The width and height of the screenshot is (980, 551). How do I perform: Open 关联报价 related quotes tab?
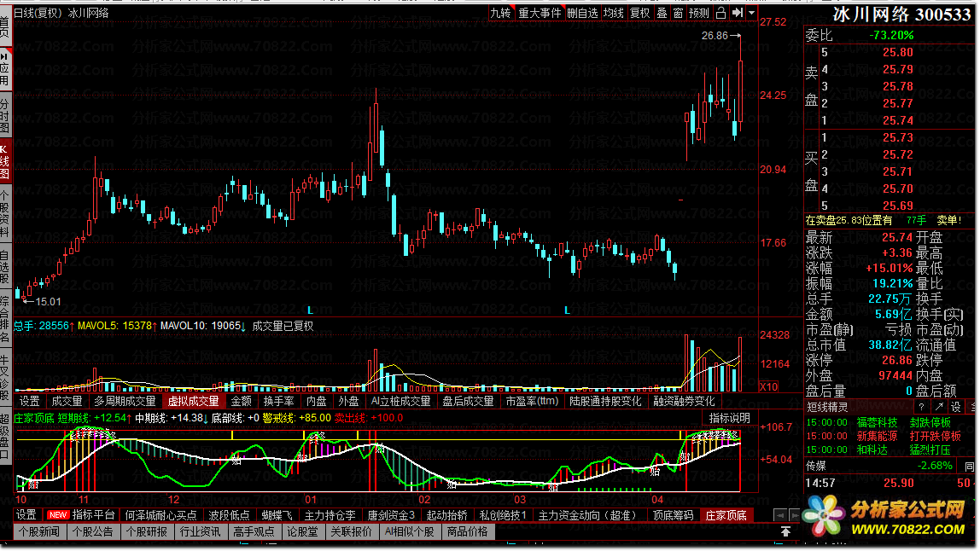(x=351, y=531)
